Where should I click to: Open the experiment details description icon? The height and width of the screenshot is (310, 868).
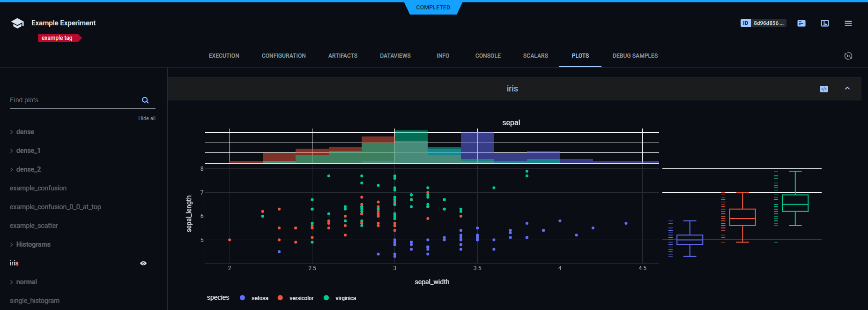click(801, 23)
